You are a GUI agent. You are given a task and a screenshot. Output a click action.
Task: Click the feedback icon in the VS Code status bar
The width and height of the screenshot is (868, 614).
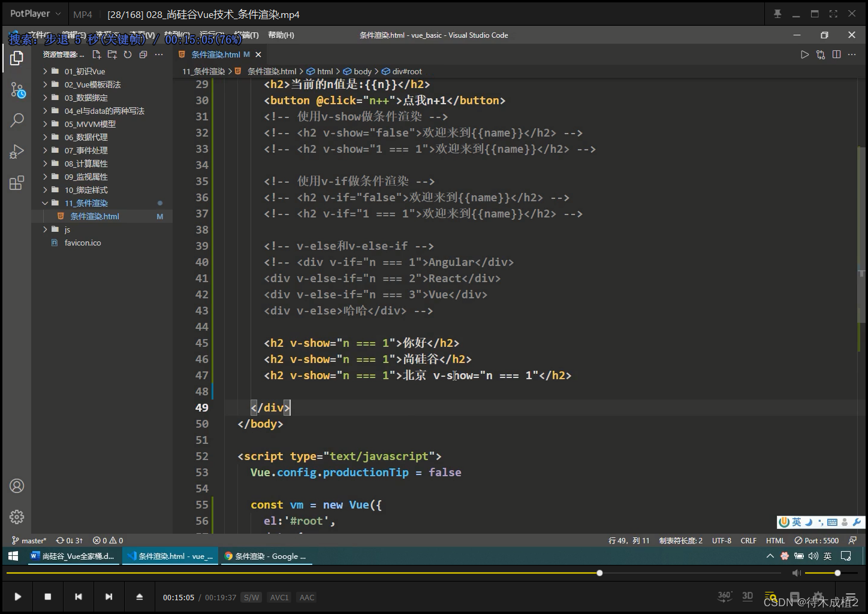coord(853,540)
